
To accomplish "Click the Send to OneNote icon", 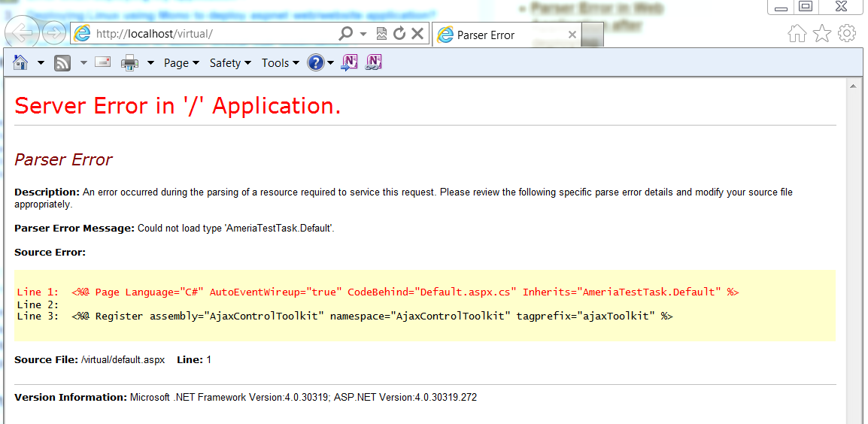I will point(349,62).
